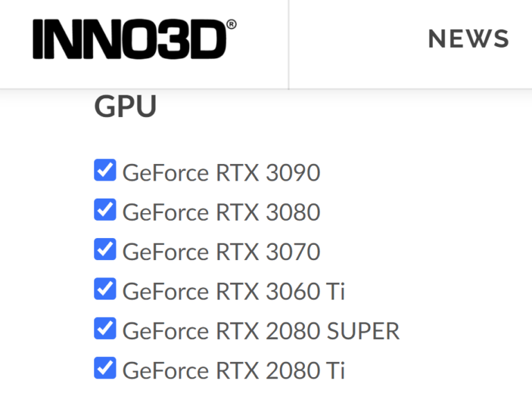The width and height of the screenshot is (532, 393).
Task: Disable the GeForce RTX 3070 checkbox
Action: [105, 249]
